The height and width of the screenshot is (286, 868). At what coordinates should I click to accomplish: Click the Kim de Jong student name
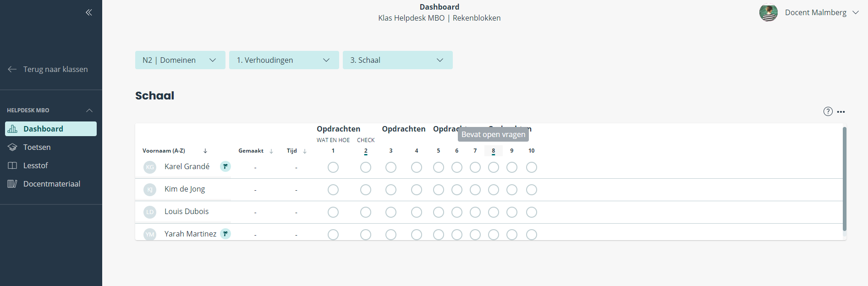point(185,189)
